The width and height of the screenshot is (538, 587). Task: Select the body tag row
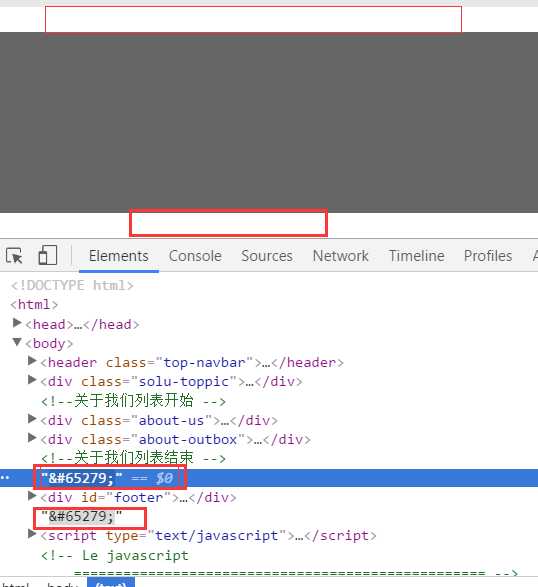[49, 343]
